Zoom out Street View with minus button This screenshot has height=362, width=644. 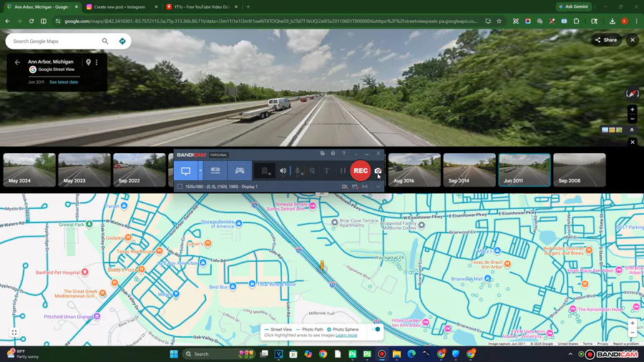633,119
